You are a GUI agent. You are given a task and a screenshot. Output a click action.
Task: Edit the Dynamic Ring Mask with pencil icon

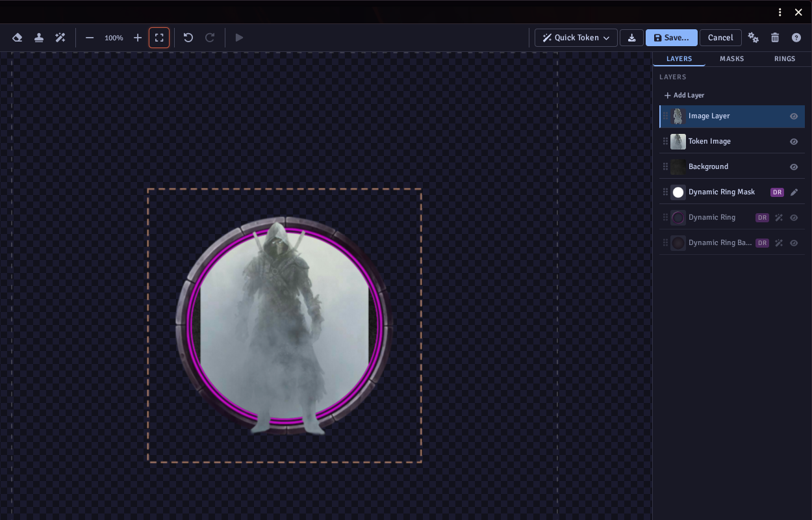794,192
